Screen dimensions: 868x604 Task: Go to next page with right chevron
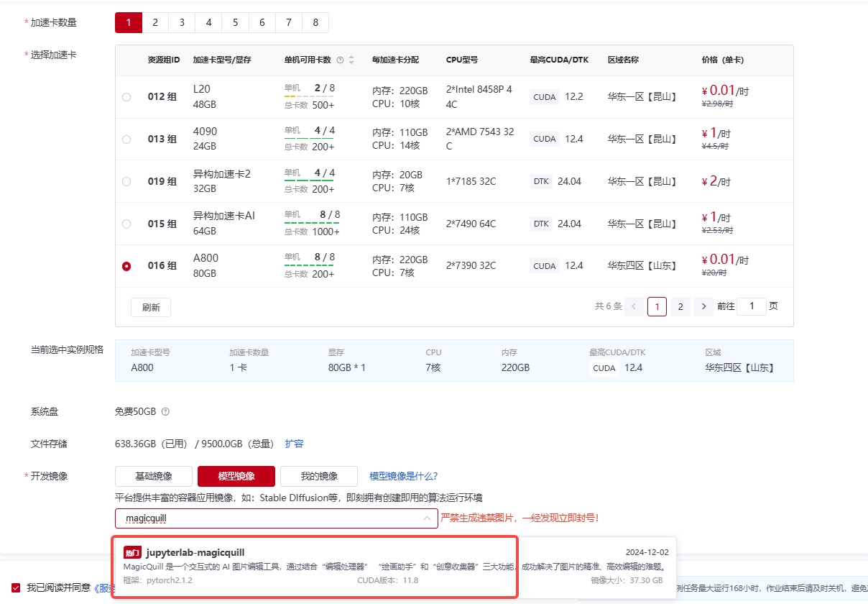coord(703,306)
